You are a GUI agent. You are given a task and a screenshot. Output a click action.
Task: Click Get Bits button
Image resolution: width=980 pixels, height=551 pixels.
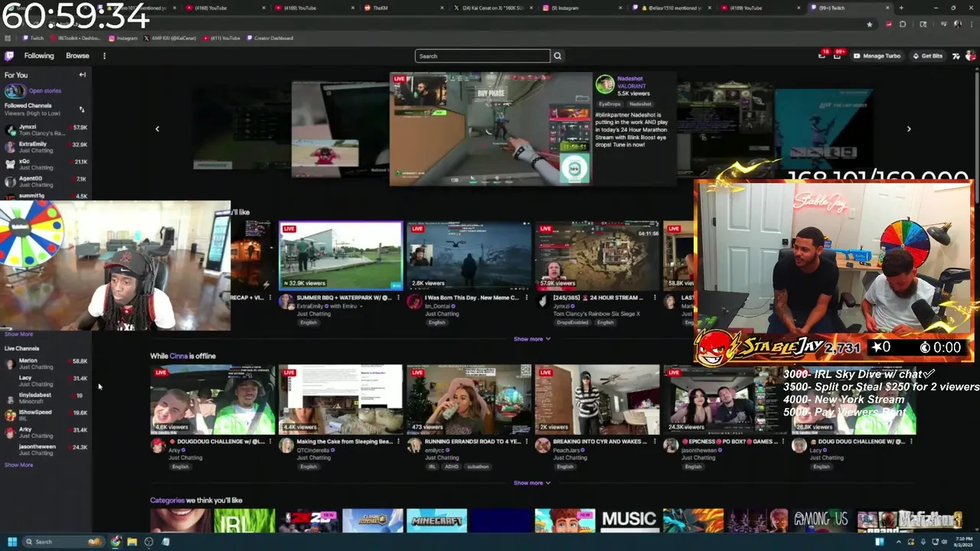tap(927, 56)
